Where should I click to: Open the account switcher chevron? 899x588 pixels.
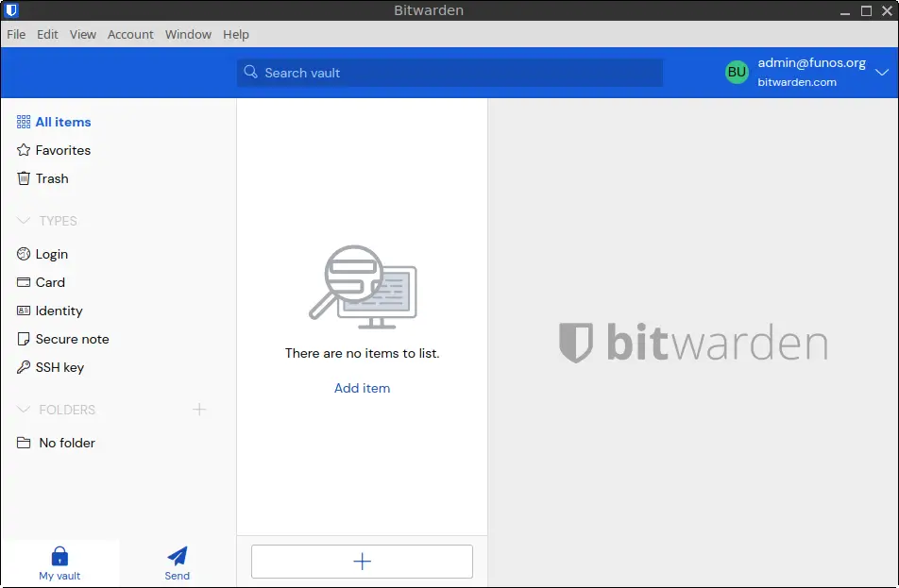(882, 73)
